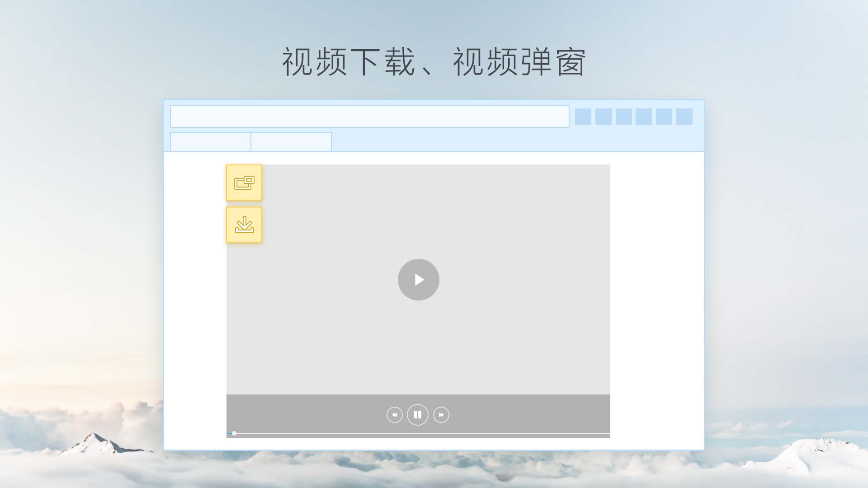Select the video popup (picture-in-picture) icon
This screenshot has height=488, width=868.
coord(244,183)
